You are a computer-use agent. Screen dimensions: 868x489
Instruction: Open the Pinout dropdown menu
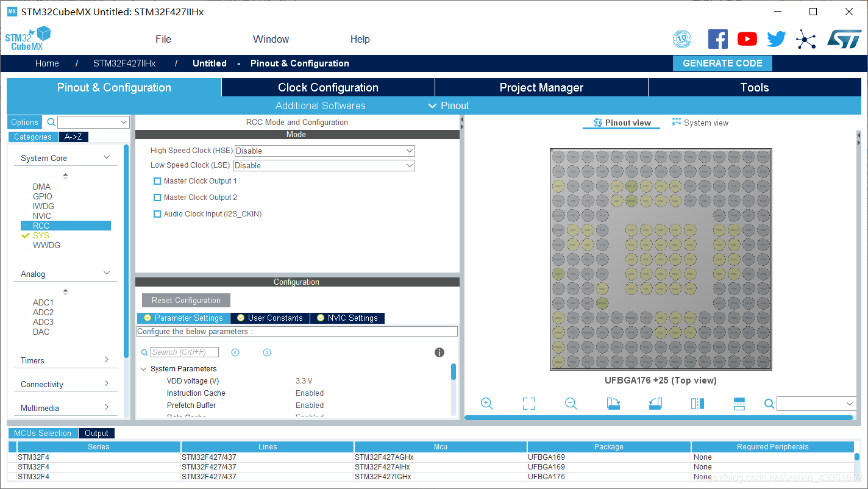[449, 105]
